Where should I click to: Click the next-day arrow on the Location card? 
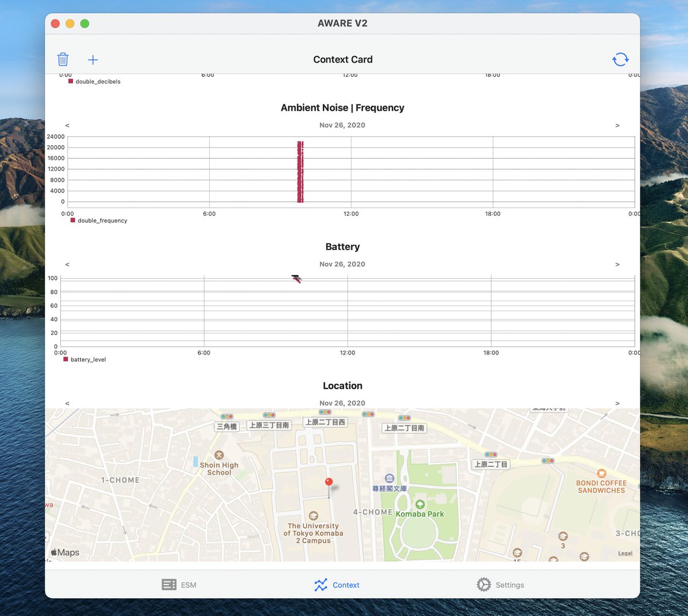(618, 403)
